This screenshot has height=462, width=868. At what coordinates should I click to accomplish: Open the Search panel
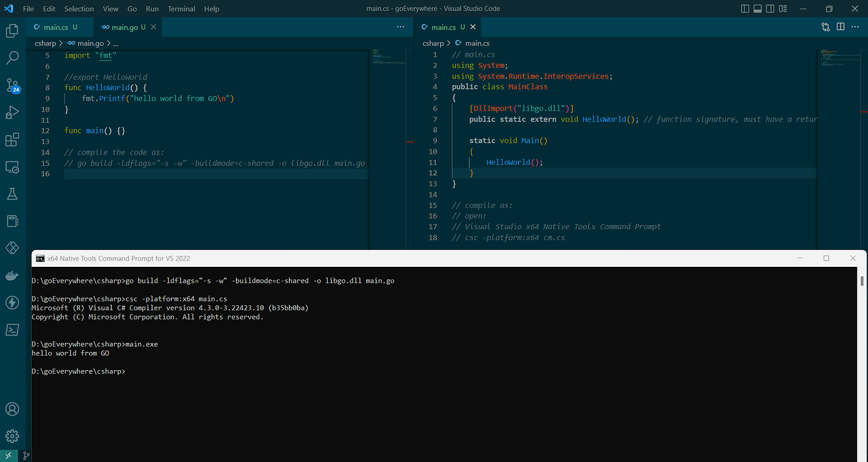point(13,58)
